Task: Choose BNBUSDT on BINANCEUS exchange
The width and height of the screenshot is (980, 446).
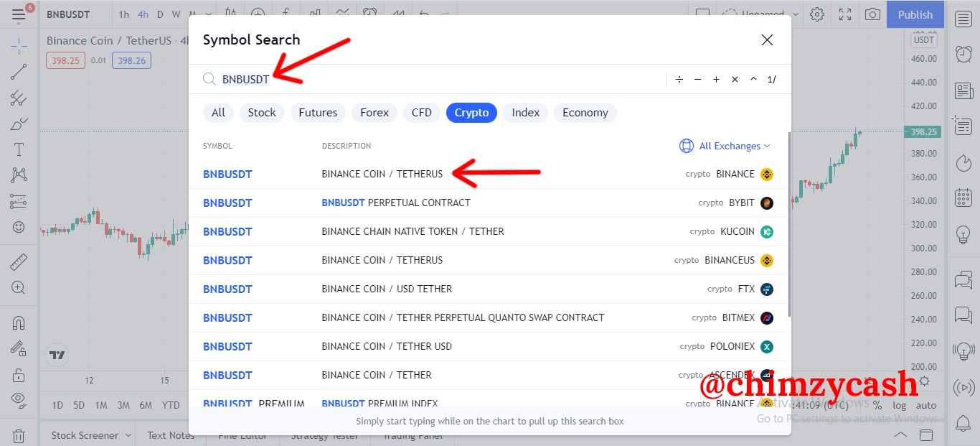Action: pos(488,260)
